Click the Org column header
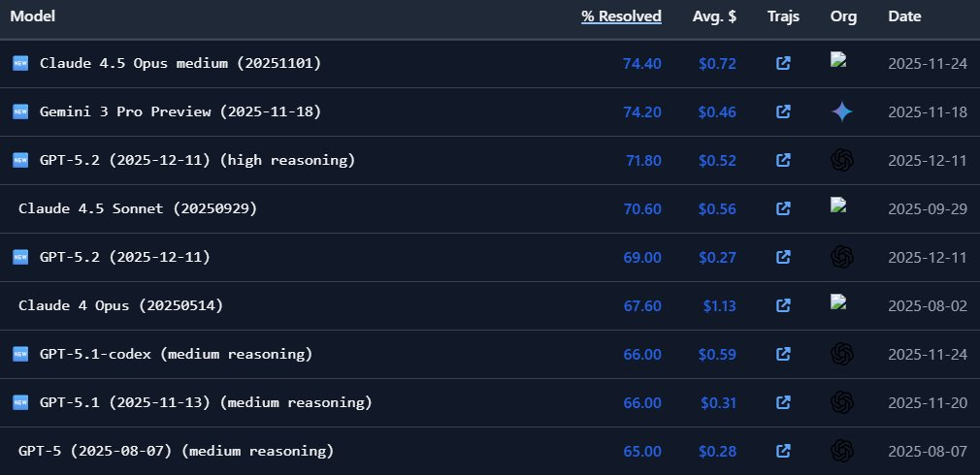Viewport: 980px width, 475px height. tap(841, 16)
